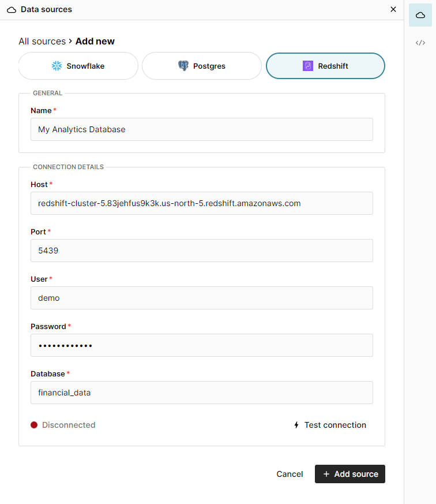Click the Snowflake snowflake logo icon
436x504 pixels.
pos(57,65)
